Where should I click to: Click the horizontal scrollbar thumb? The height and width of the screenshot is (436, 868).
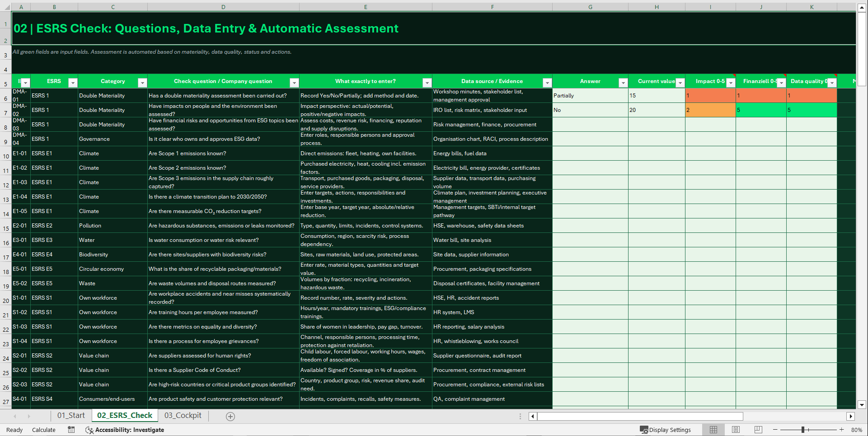click(x=640, y=416)
